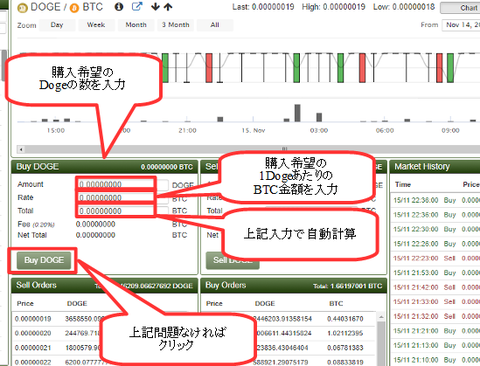Screen dimensions: 480x366
Task: Set chart zoom to Day
Action: tap(57, 25)
